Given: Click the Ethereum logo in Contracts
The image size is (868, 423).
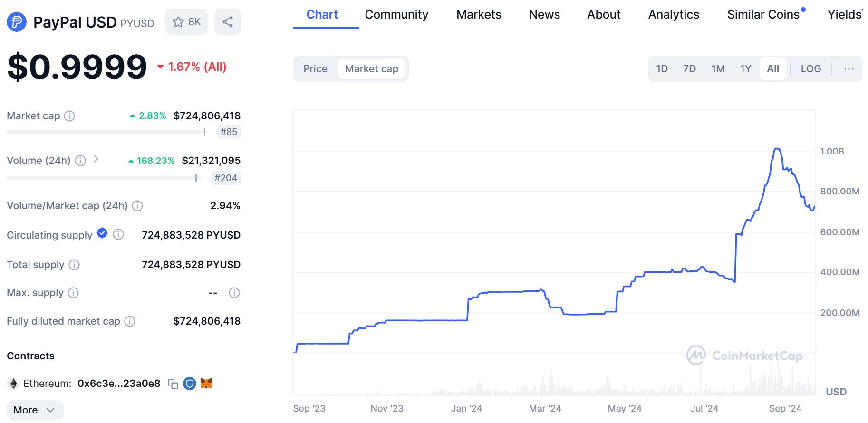Looking at the screenshot, I should pos(13,384).
